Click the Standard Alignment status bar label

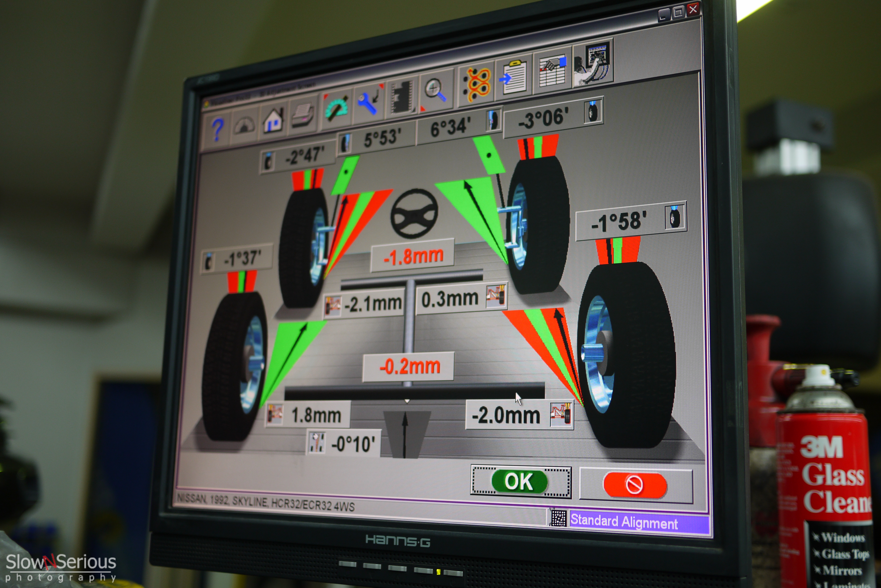click(x=624, y=522)
